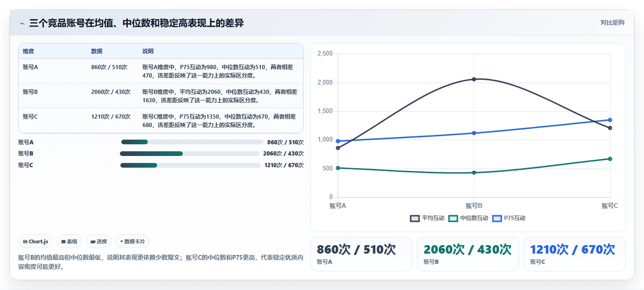The width and height of the screenshot is (644, 290).
Task: Click table cell 860次 / 510次
Action: [x=109, y=67]
